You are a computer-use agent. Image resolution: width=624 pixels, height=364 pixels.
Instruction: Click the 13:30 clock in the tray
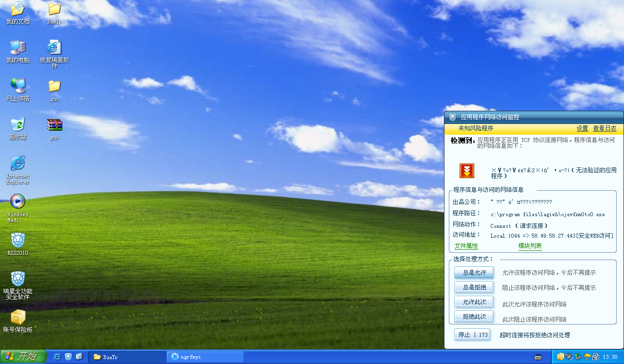pos(610,357)
